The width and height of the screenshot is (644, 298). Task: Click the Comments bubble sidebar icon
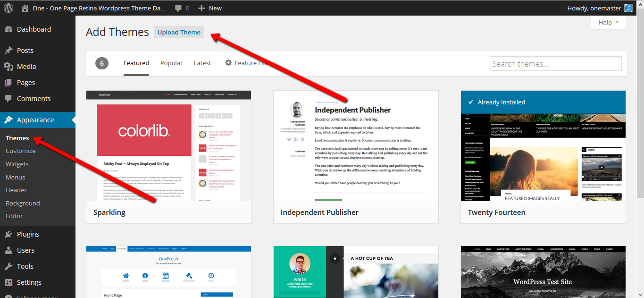point(8,99)
